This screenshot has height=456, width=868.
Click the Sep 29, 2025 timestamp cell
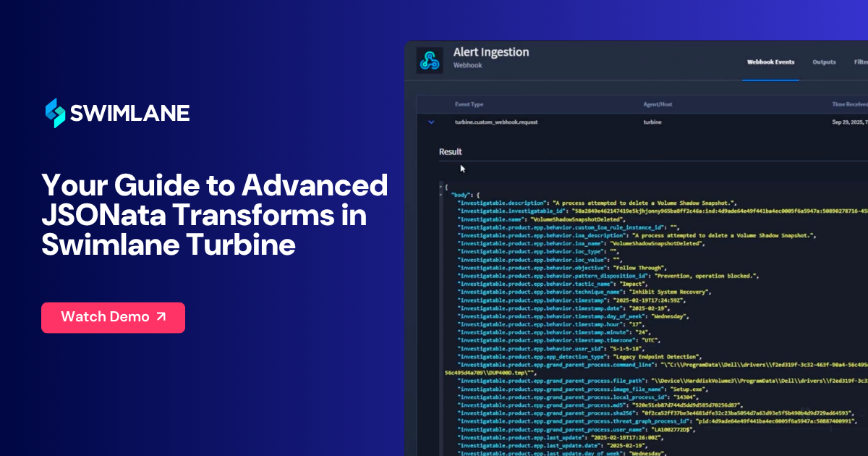[849, 122]
